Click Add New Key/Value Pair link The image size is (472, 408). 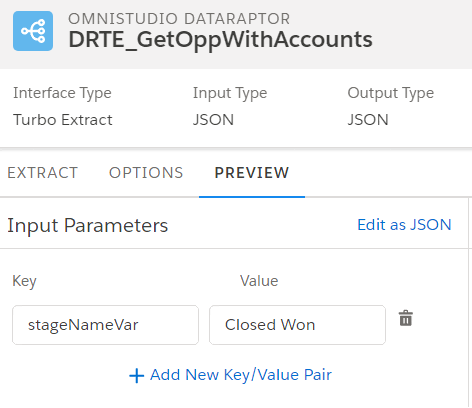coord(241,375)
